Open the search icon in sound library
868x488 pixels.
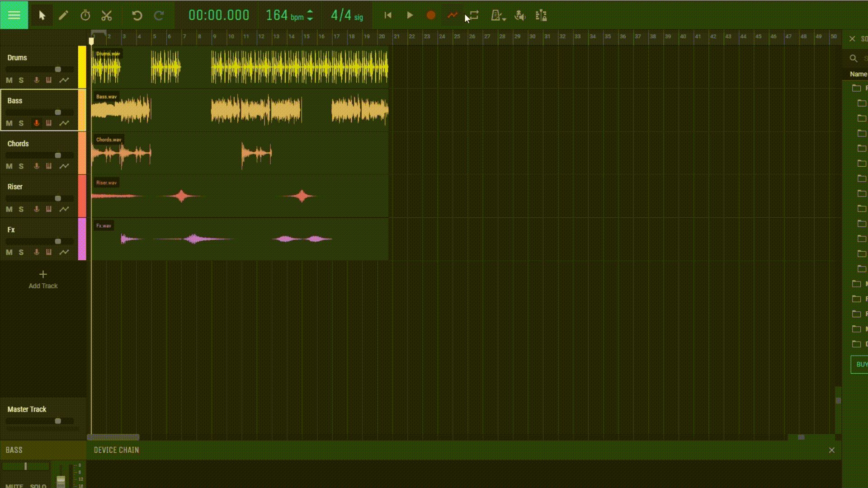(x=854, y=59)
